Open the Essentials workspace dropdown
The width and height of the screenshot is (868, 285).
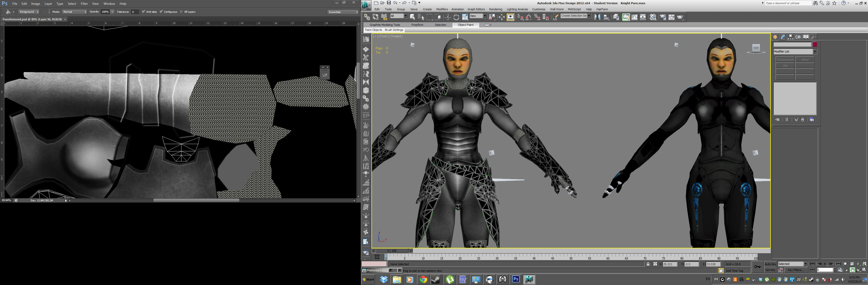pos(343,12)
